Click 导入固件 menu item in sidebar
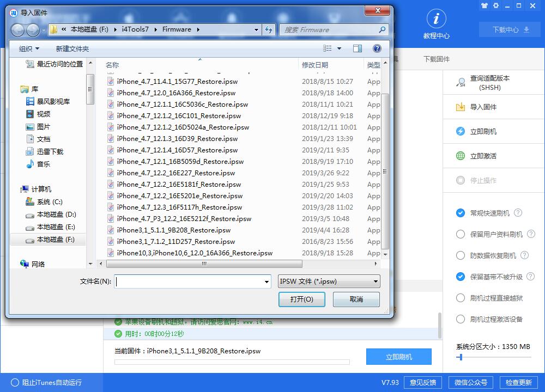Image resolution: width=545 pixels, height=392 pixels. click(483, 107)
